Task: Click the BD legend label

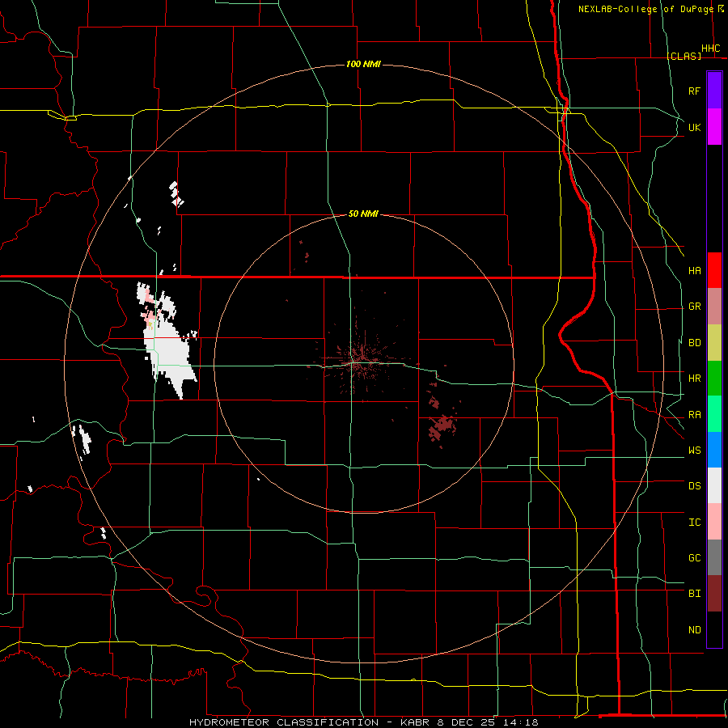Action: [x=694, y=343]
